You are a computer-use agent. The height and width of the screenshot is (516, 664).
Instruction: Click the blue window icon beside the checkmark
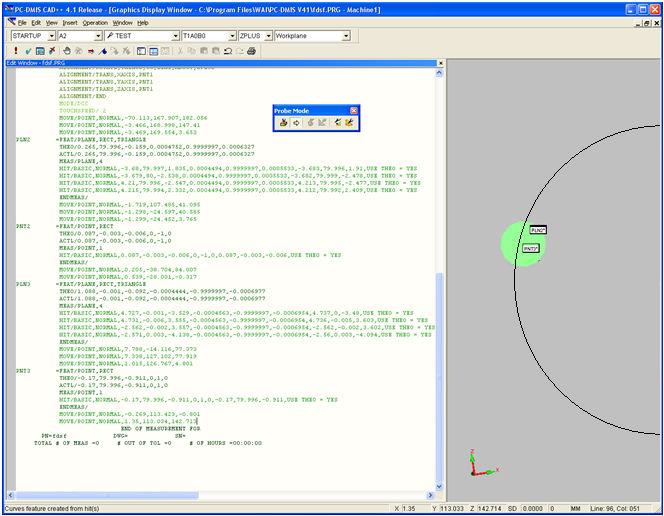pyautogui.click(x=40, y=51)
